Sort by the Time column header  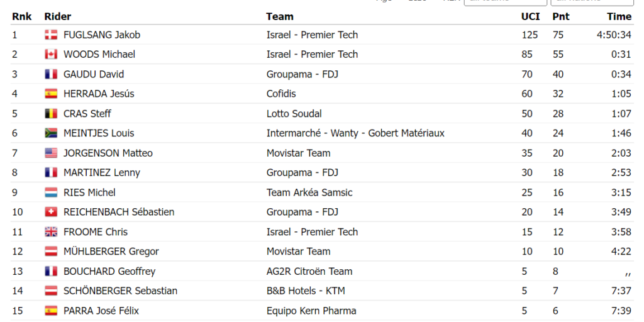point(619,16)
